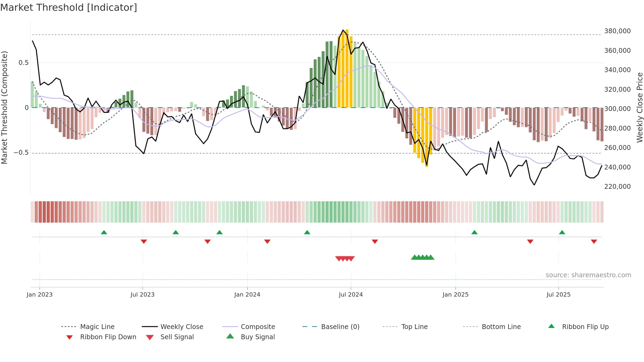Click the Jul 2024 x-axis label
The height and width of the screenshot is (362, 644).
click(351, 294)
